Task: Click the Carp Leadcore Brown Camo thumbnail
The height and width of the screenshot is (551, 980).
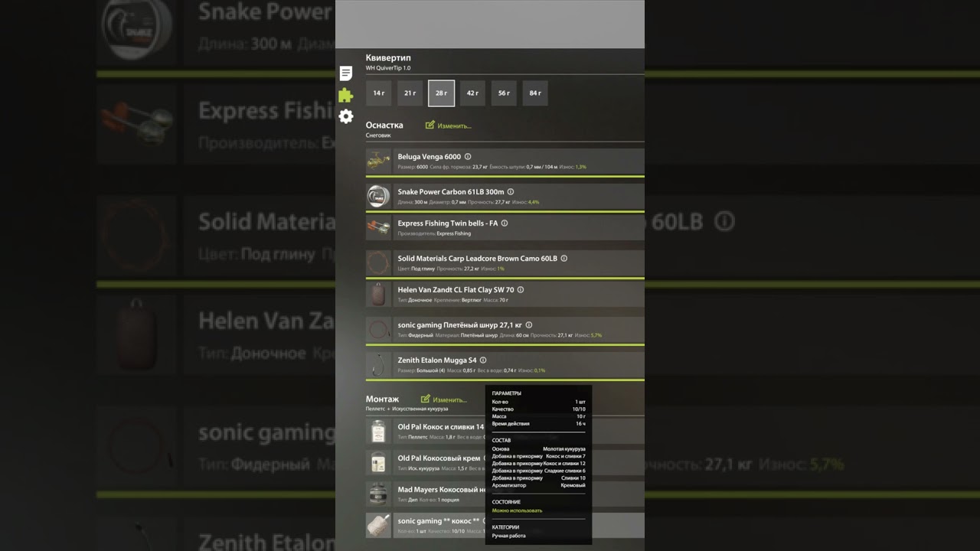Action: 378,263
